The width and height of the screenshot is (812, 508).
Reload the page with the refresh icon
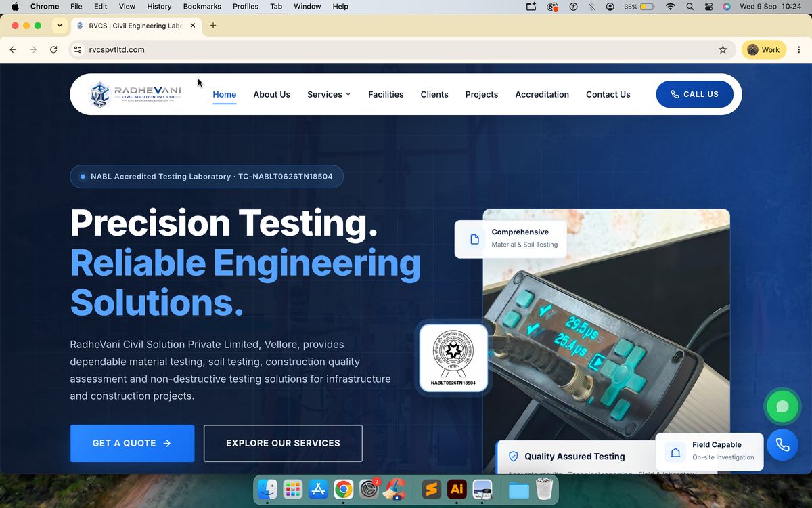click(x=53, y=49)
